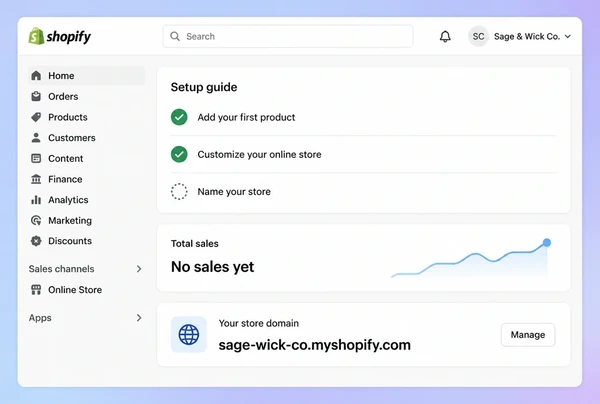Screen dimensions: 600x404
Task: Open the Sage & Wick Co. account dropdown arrow
Action: click(x=568, y=36)
